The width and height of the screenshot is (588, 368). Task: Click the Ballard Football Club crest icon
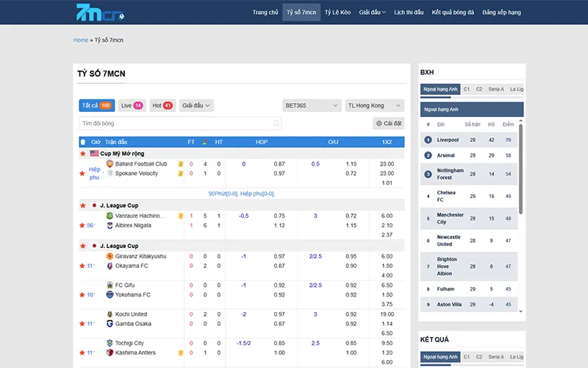pyautogui.click(x=110, y=163)
